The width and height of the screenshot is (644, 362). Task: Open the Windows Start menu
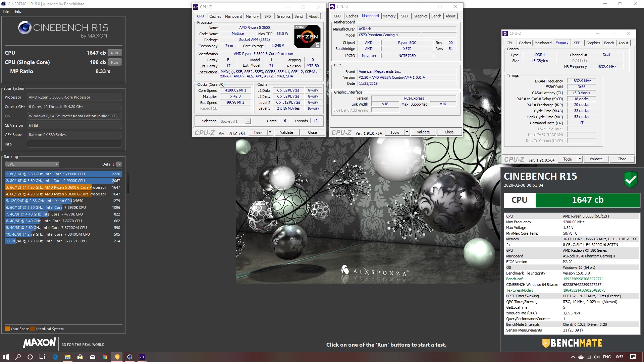point(6,357)
